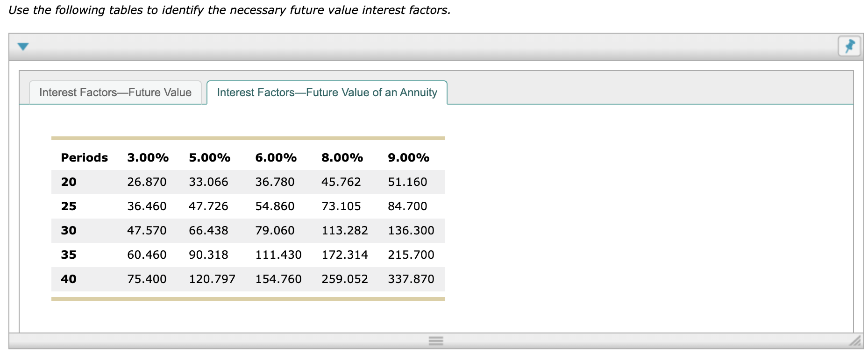The image size is (868, 354).
Task: Switch to the Interest Factors—Future Value tab
Action: point(115,92)
